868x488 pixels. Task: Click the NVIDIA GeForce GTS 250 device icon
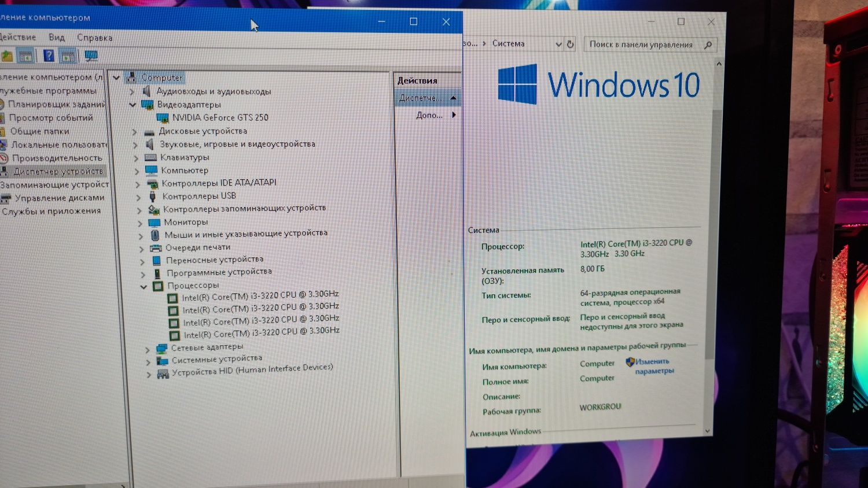[163, 118]
